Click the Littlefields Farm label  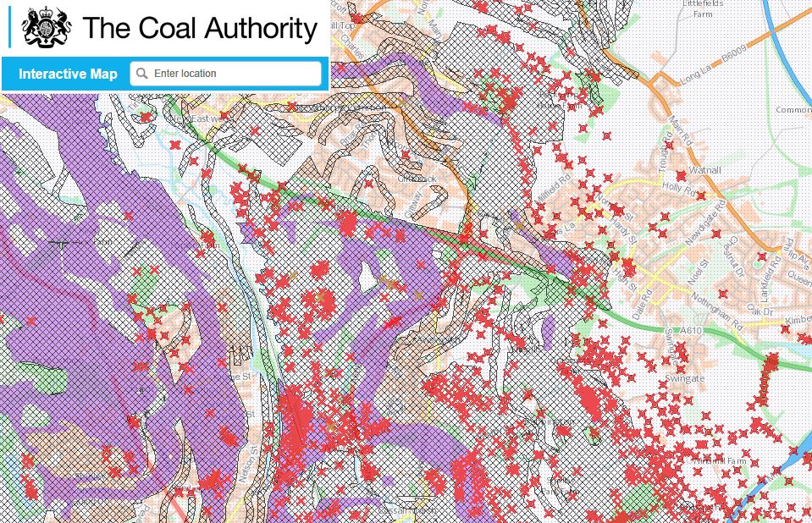[x=703, y=8]
